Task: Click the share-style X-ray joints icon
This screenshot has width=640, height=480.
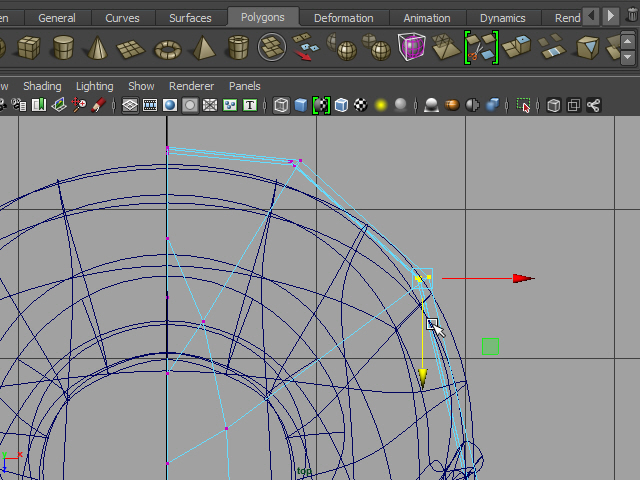Action: (593, 105)
